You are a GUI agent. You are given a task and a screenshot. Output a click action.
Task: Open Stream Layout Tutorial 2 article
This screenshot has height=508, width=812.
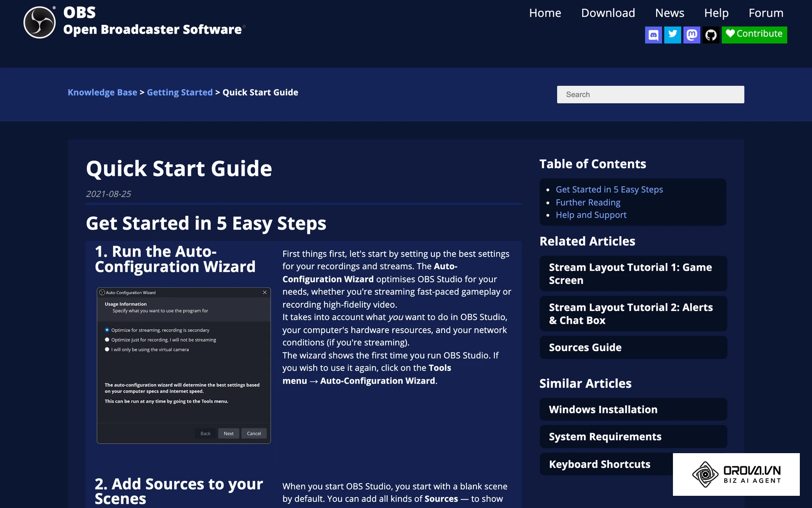pyautogui.click(x=633, y=314)
